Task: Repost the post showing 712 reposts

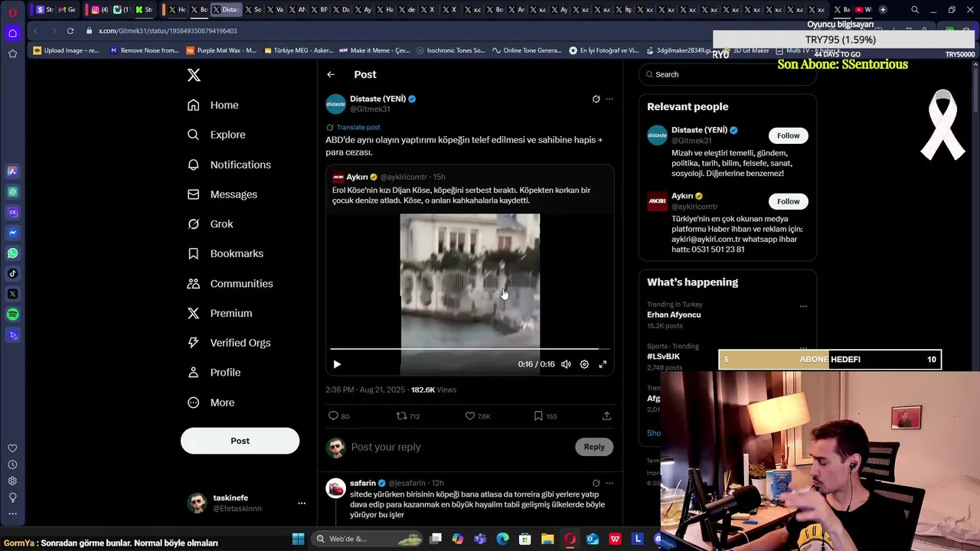Action: pyautogui.click(x=401, y=416)
